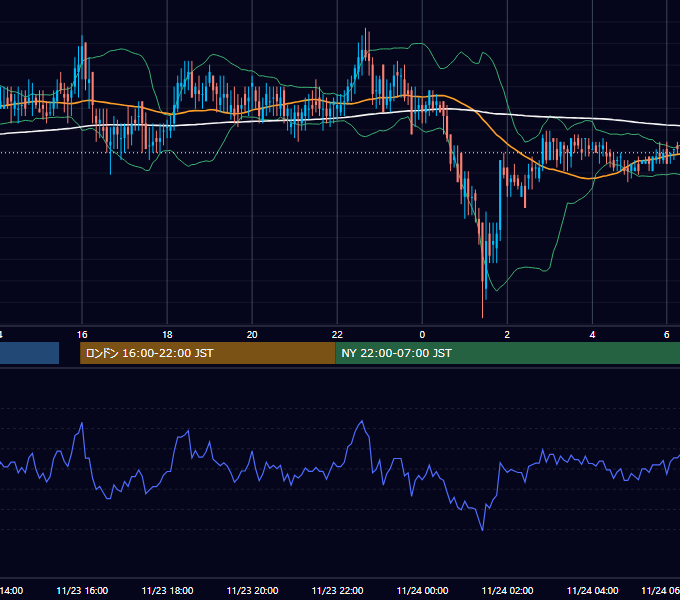Select the blue session bar before London
Image resolution: width=680 pixels, height=600 pixels.
[29, 353]
